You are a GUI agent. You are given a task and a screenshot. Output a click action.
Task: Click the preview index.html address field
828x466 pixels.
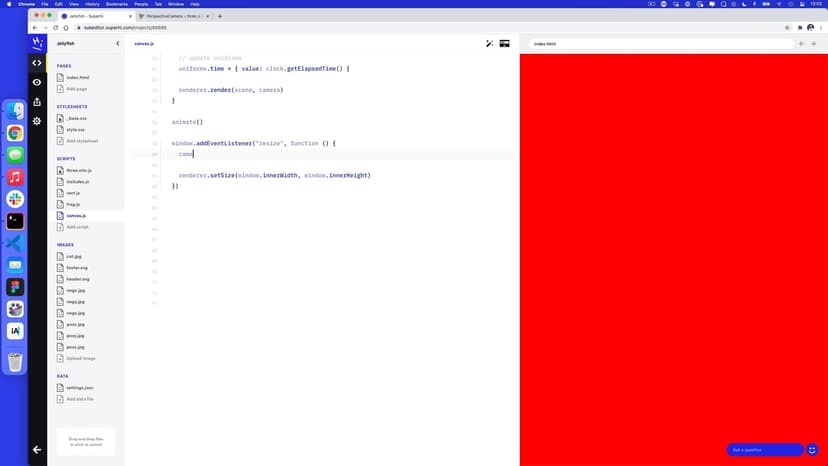pyautogui.click(x=660, y=44)
